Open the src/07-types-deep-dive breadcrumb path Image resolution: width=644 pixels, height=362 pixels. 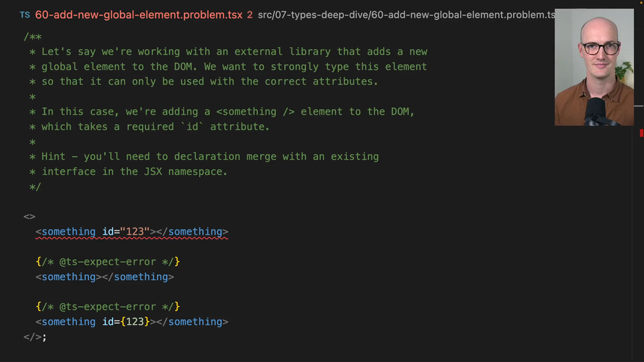[314, 15]
